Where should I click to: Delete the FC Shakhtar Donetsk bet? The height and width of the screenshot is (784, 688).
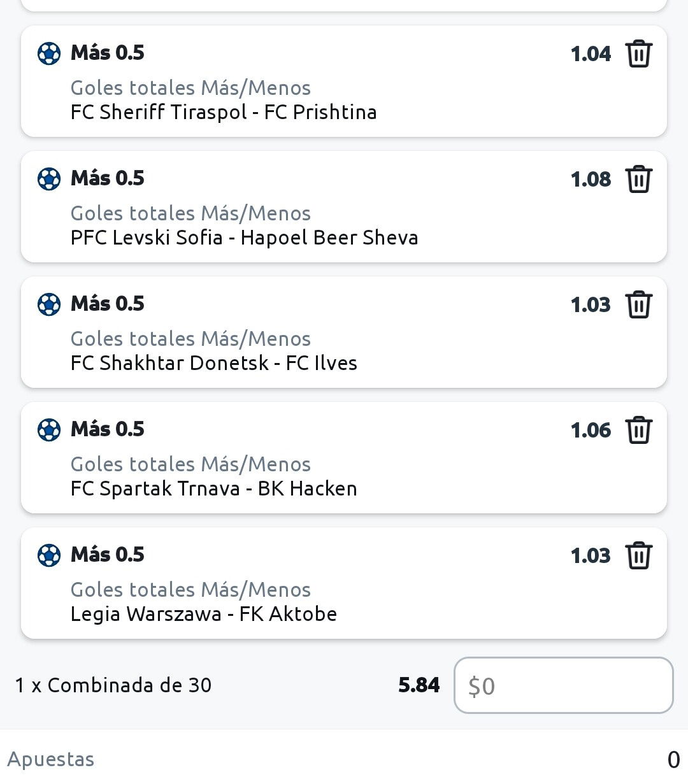click(638, 304)
